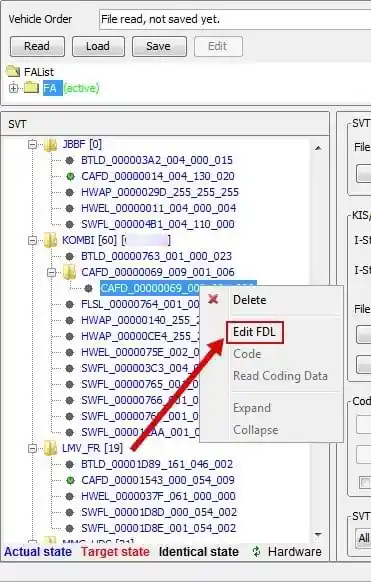Choose Delete in the context menu

[x=249, y=300]
